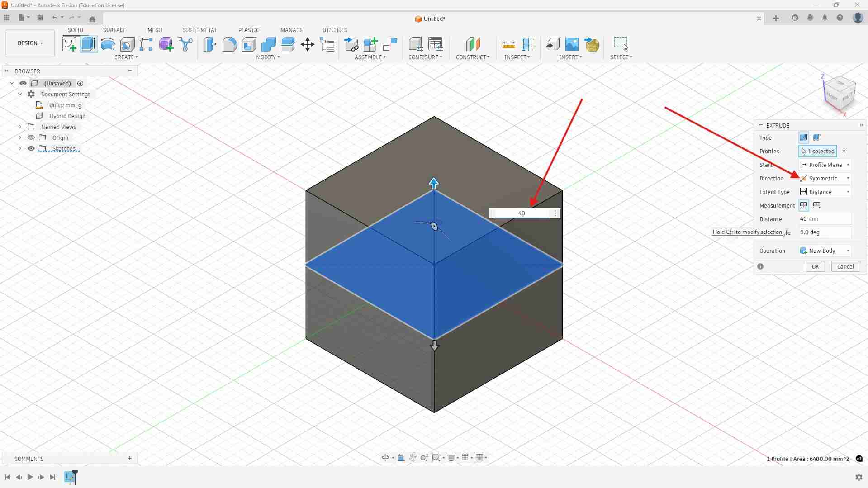The width and height of the screenshot is (868, 488).
Task: Open the Help question mark icon
Action: coord(840,18)
